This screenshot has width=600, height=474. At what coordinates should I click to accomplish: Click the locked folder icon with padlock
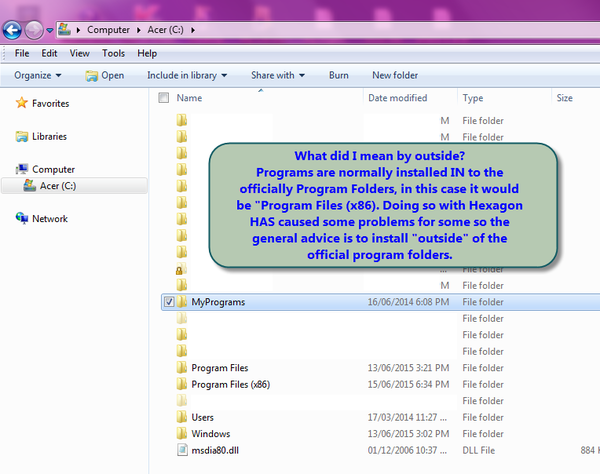[181, 269]
